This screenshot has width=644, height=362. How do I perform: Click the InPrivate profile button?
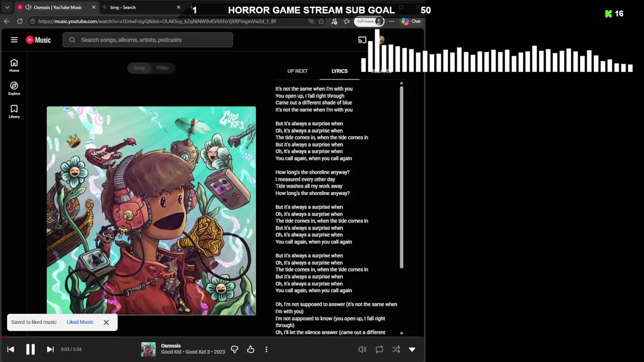pos(370,21)
